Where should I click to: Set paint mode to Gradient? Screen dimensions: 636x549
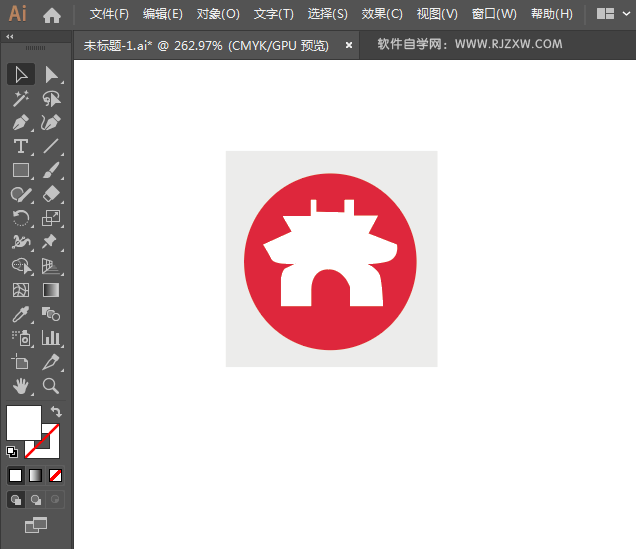coord(35,475)
